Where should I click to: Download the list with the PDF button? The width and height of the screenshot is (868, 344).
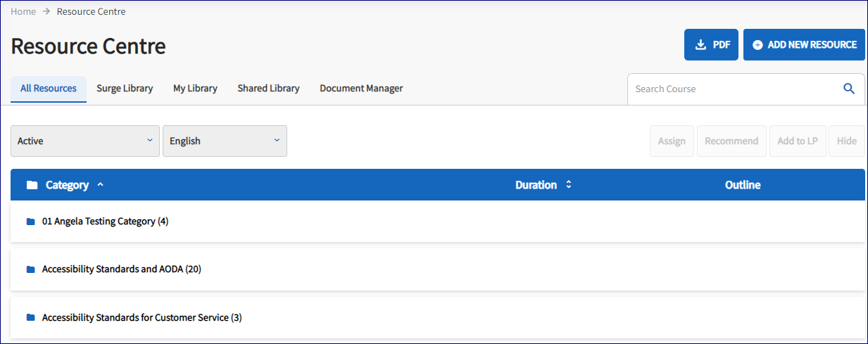(x=711, y=44)
